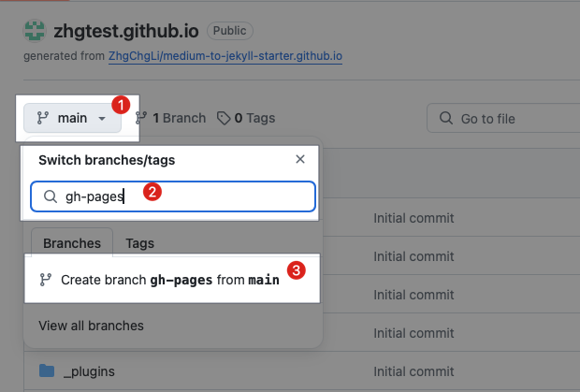Switch to the Branches tab
The width and height of the screenshot is (580, 392).
click(x=72, y=243)
